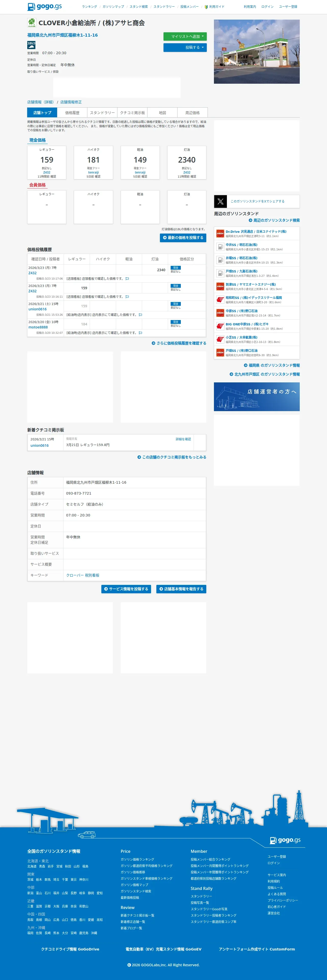Click the GoGoEV charging stand footer link
Viewport: 327px width, 980px height.
coord(164,949)
